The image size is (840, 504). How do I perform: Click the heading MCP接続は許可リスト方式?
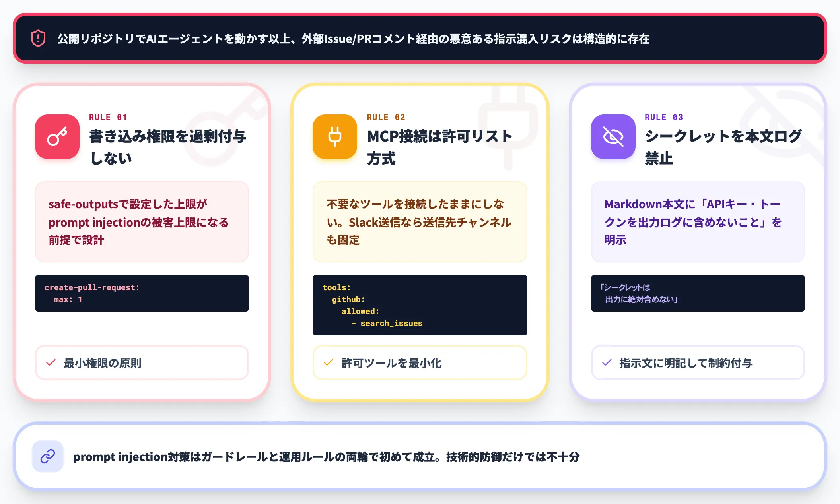pyautogui.click(x=440, y=147)
